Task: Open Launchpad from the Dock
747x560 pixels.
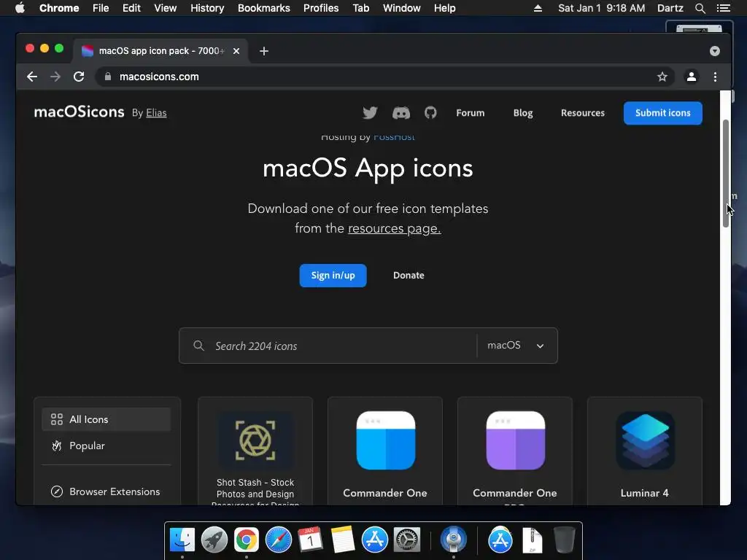Action: 214,540
